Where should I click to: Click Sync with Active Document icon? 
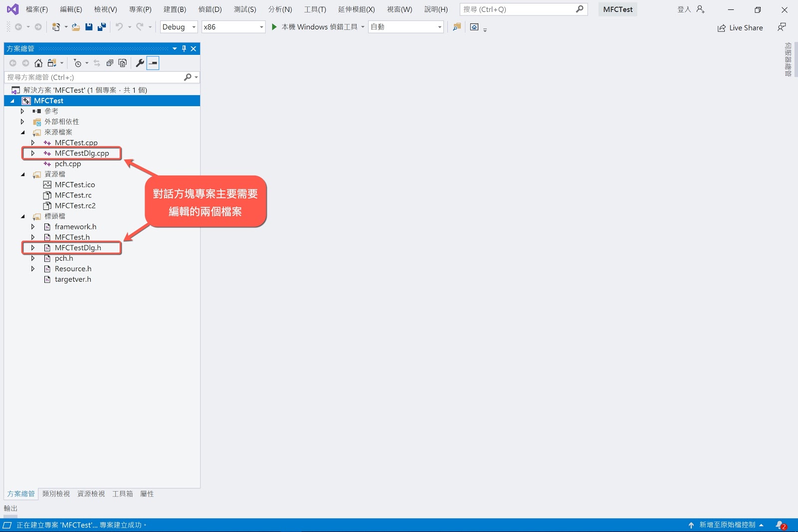(97, 63)
